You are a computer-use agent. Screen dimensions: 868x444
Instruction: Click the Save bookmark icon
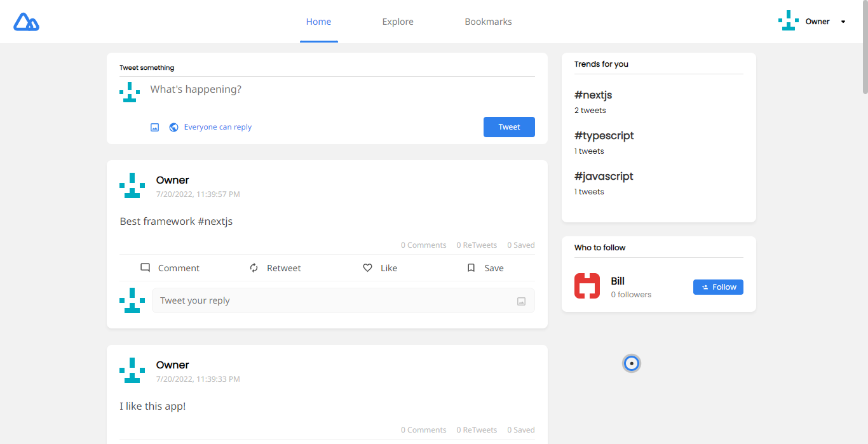tap(471, 268)
